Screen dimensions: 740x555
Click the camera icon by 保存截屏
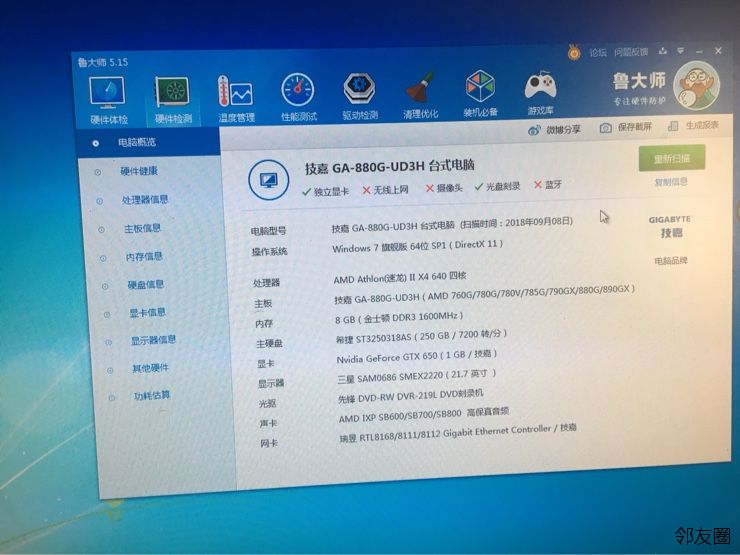pyautogui.click(x=605, y=128)
